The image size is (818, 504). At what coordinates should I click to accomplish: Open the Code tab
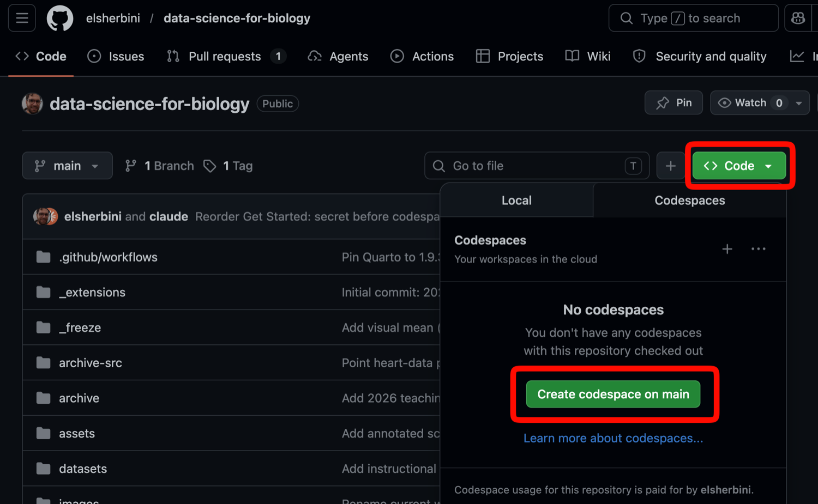[41, 56]
